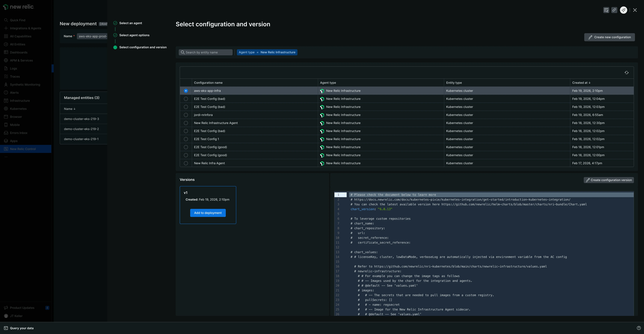Viewport: 644px width, 334px height.
Task: Go back to the Select an agent step
Action: point(131,23)
